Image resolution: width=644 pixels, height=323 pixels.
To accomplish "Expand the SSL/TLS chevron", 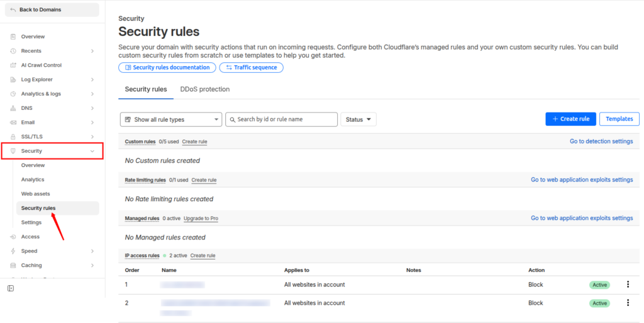I will coord(92,136).
